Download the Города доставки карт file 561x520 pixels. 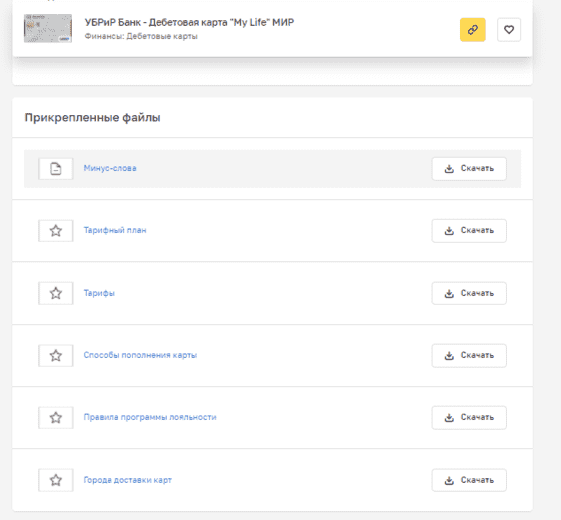point(469,480)
